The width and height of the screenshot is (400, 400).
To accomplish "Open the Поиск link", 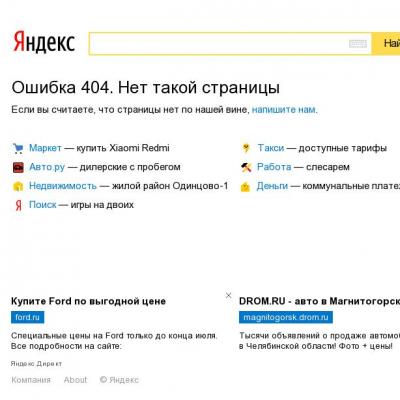I will pos(43,205).
